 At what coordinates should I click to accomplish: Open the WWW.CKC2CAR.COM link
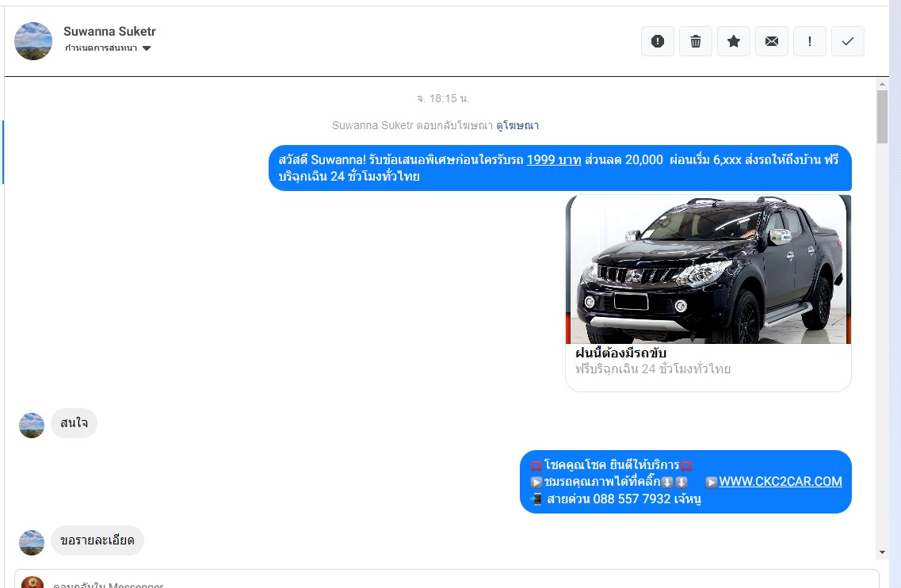[780, 481]
